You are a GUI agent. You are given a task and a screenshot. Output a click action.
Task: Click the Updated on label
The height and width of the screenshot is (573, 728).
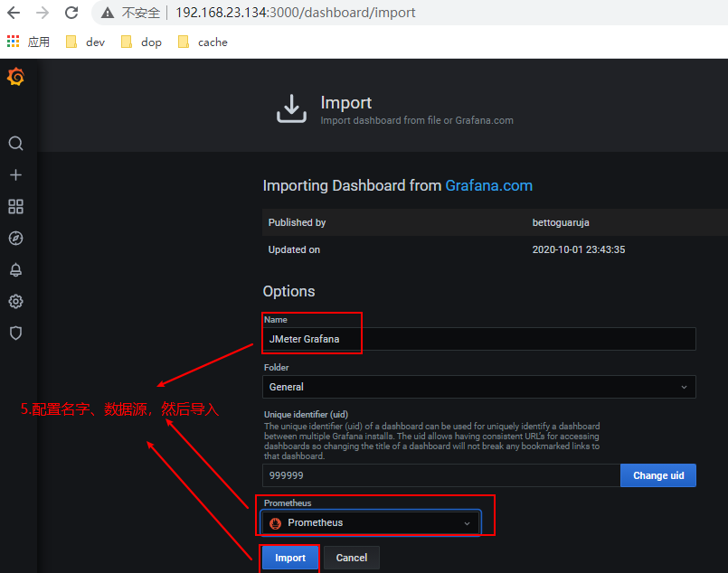[x=294, y=249]
